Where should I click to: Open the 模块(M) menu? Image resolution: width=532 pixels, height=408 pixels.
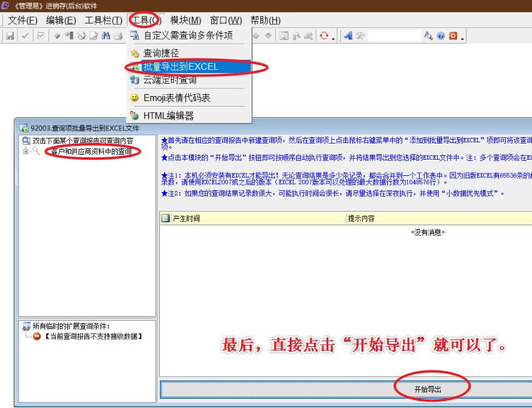pos(185,21)
